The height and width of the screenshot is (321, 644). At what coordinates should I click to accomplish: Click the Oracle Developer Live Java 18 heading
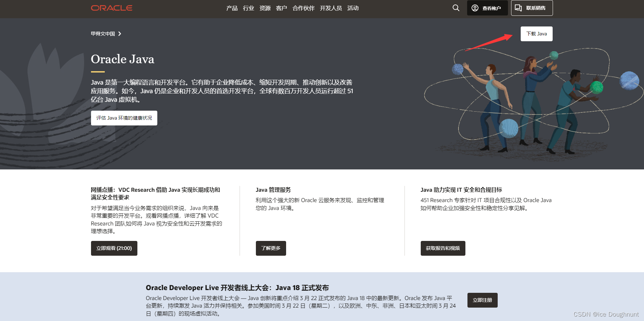tap(237, 288)
